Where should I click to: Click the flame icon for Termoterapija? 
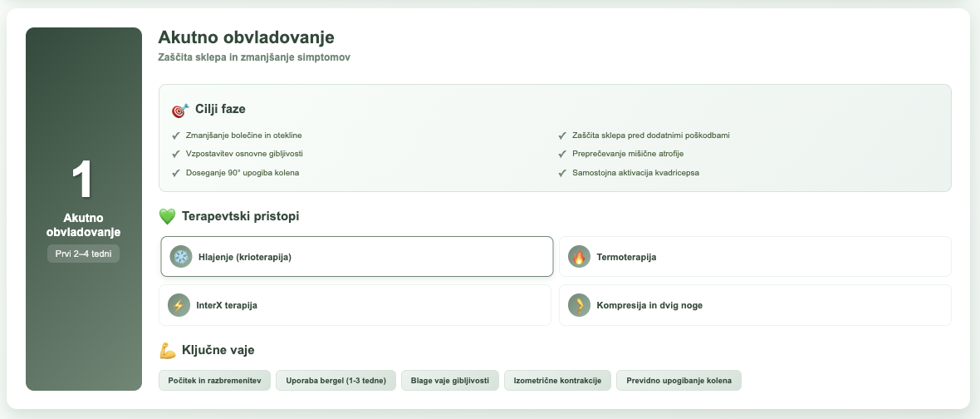580,256
